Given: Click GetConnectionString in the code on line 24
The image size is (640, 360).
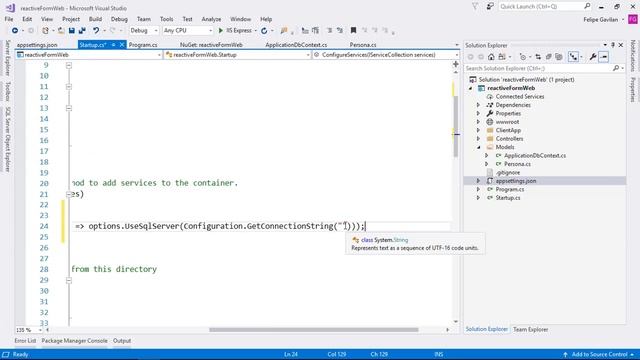Looking at the screenshot, I should coord(290,226).
